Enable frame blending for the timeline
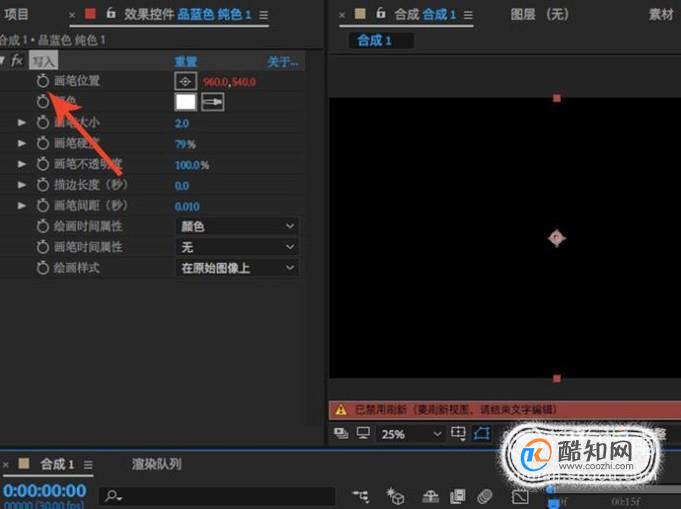 pyautogui.click(x=457, y=496)
